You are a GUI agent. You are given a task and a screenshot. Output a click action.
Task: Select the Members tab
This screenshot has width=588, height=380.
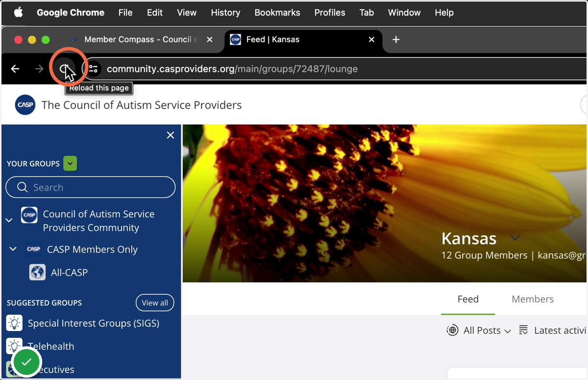pos(533,299)
